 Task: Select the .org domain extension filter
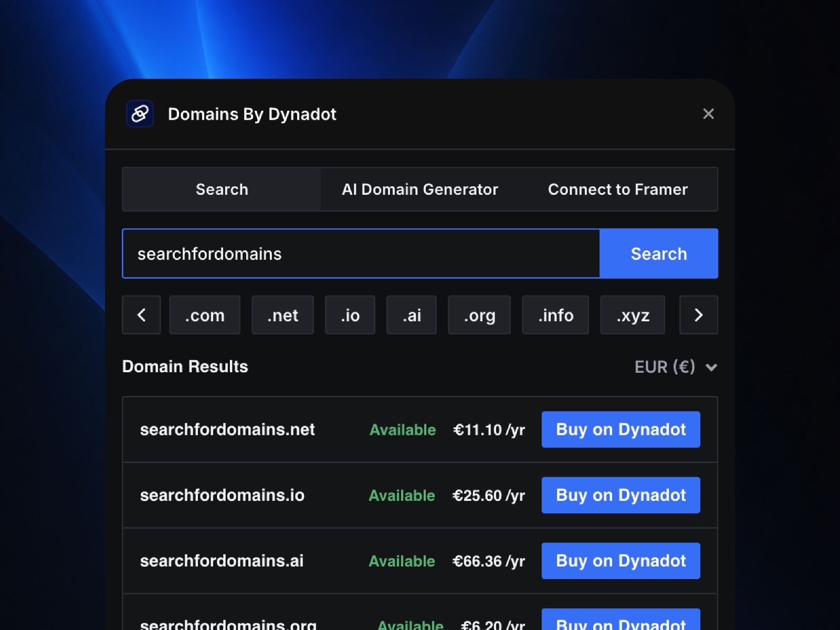pyautogui.click(x=479, y=315)
